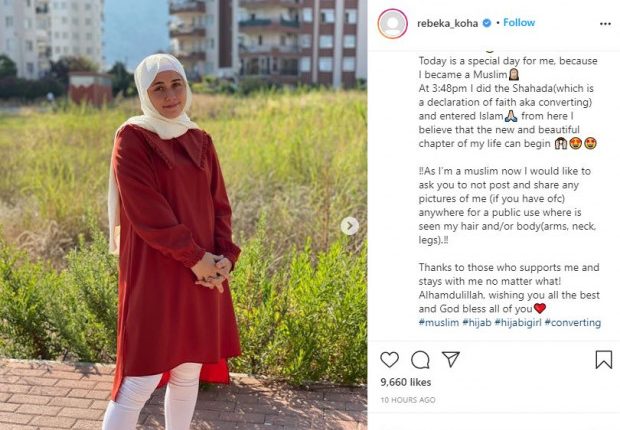Open the #hijab hashtag
This screenshot has width=620, height=430.
coord(476,322)
